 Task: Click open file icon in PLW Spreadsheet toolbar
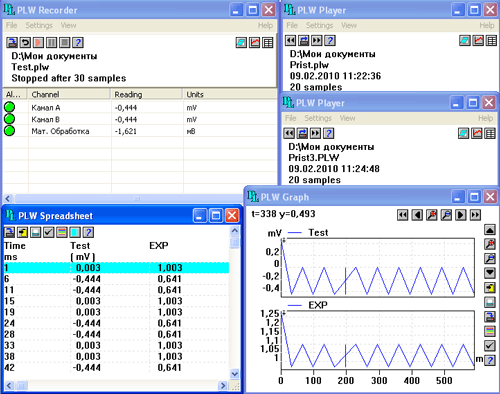(x=9, y=232)
